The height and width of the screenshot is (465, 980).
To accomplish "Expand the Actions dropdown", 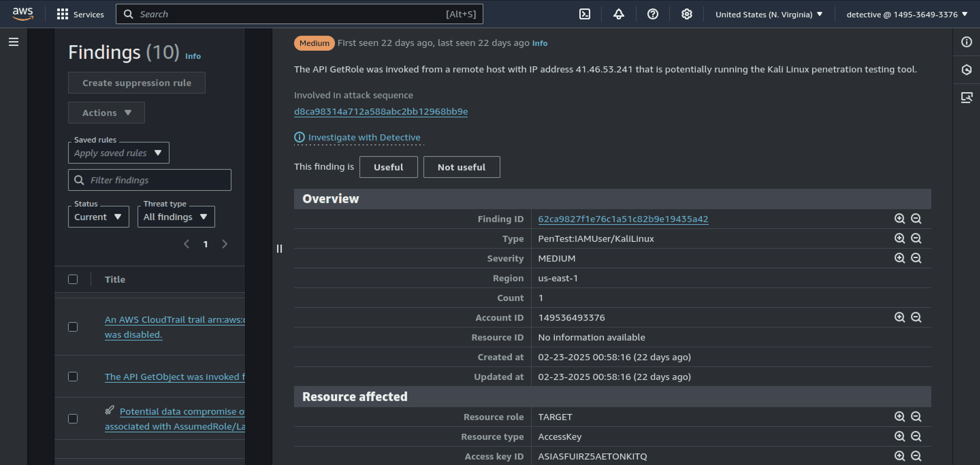I will coord(107,113).
